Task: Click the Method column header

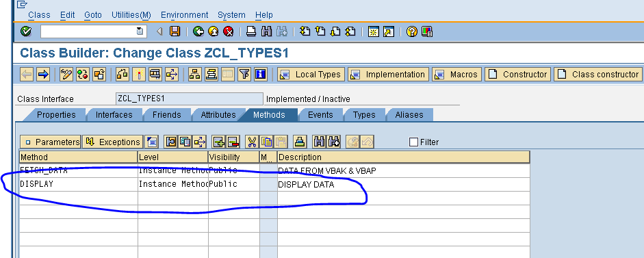Action: [79, 157]
